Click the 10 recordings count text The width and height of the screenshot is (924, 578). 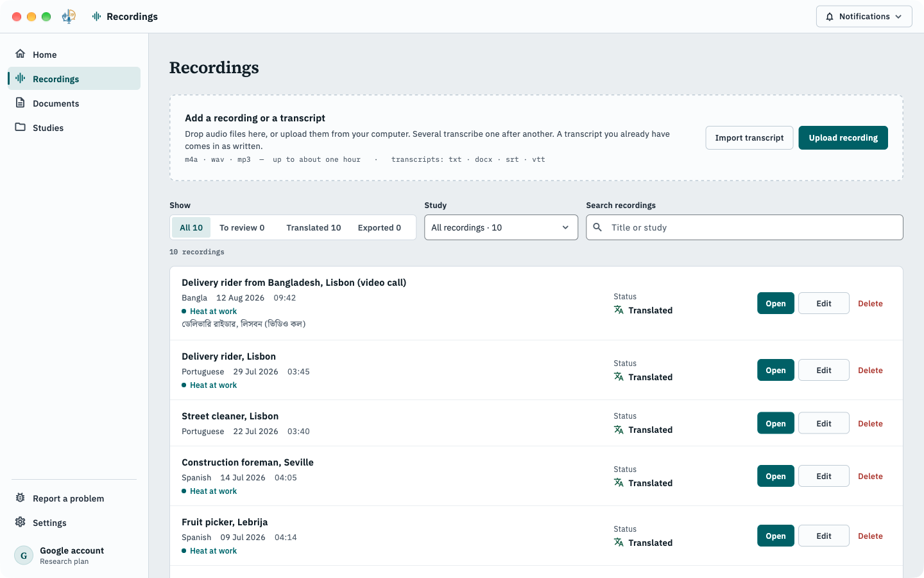(197, 252)
